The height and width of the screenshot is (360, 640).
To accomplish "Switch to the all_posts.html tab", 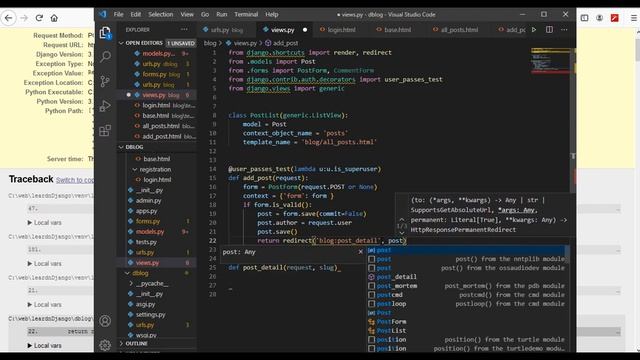I will pos(459,30).
